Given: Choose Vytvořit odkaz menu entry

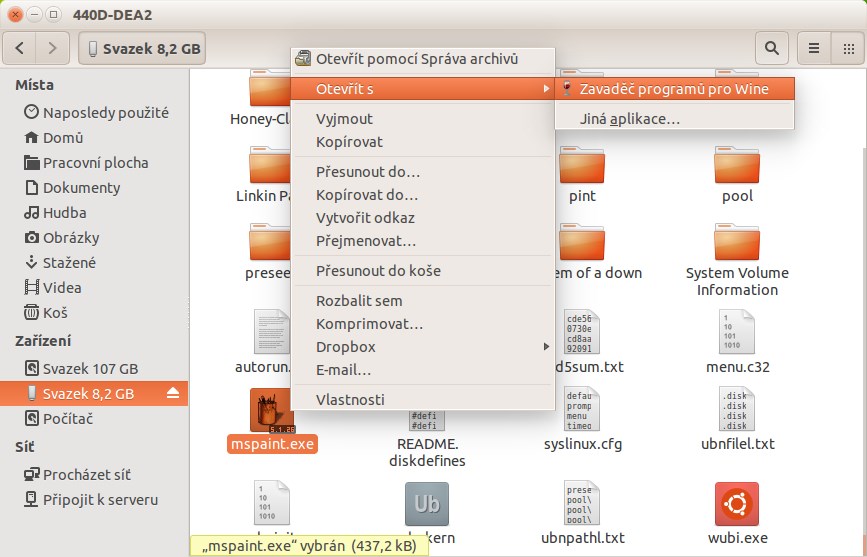Looking at the screenshot, I should tap(422, 218).
